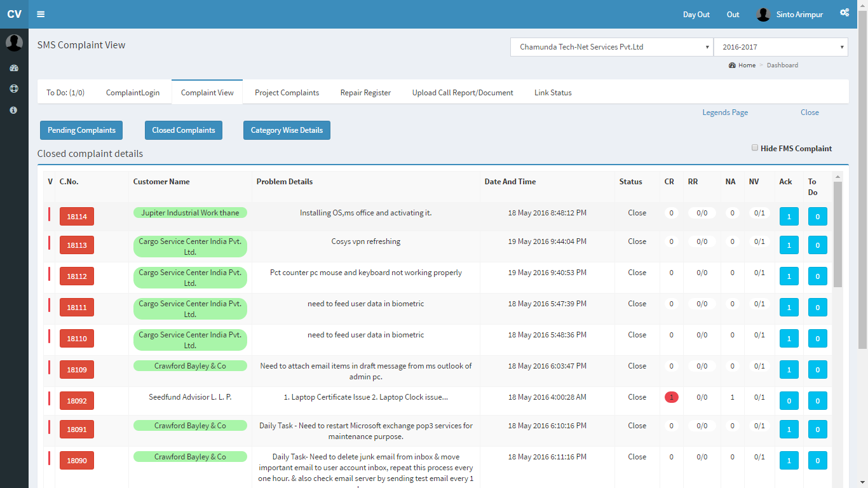Click the C.No. column header
Screen dimensions: 868x488
click(69, 182)
